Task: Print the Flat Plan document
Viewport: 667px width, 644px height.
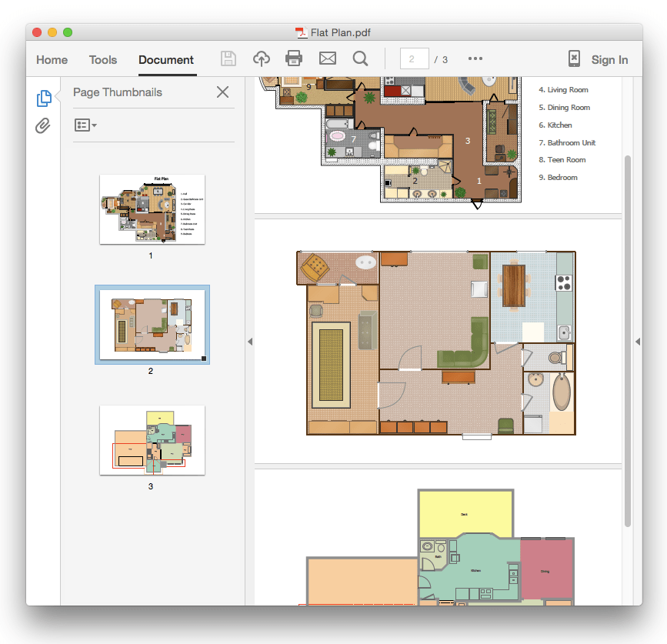Action: [x=294, y=58]
